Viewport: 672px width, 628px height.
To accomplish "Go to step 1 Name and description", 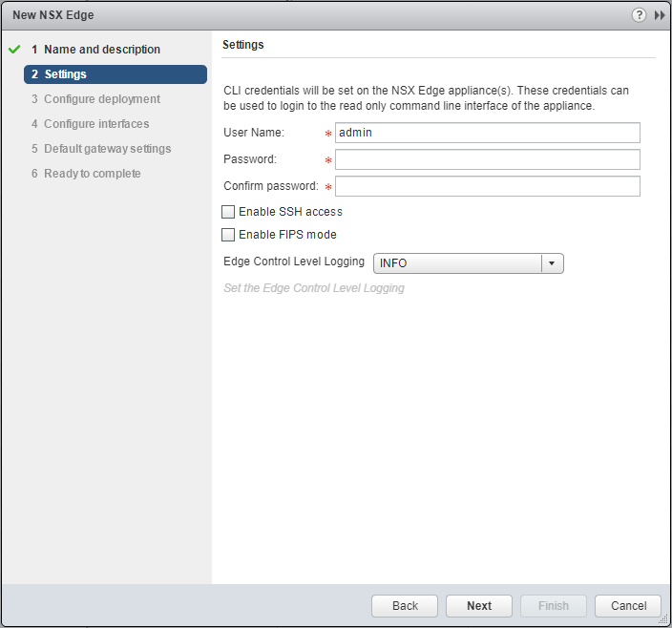I will [101, 50].
